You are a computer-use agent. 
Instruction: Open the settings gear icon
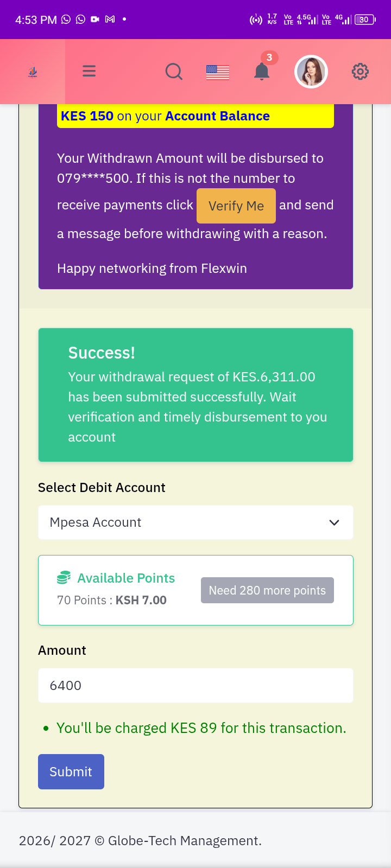(360, 71)
